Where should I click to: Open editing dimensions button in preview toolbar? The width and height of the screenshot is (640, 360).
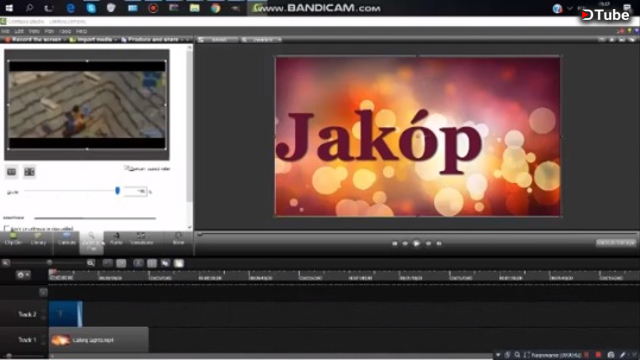(218, 40)
